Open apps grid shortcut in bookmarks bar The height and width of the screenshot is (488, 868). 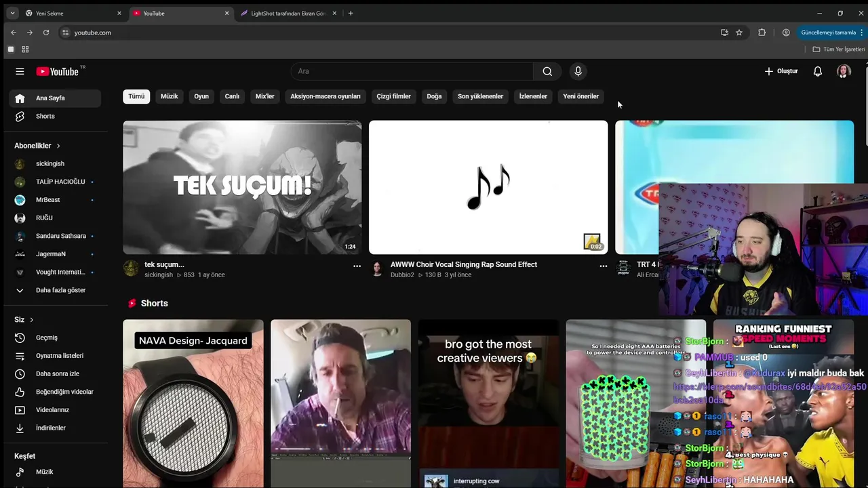pos(25,49)
